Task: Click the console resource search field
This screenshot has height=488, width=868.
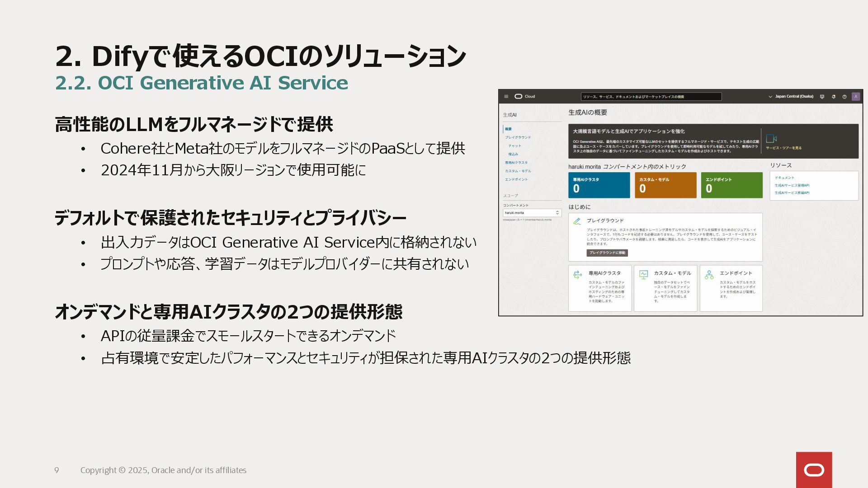Action: [x=651, y=97]
